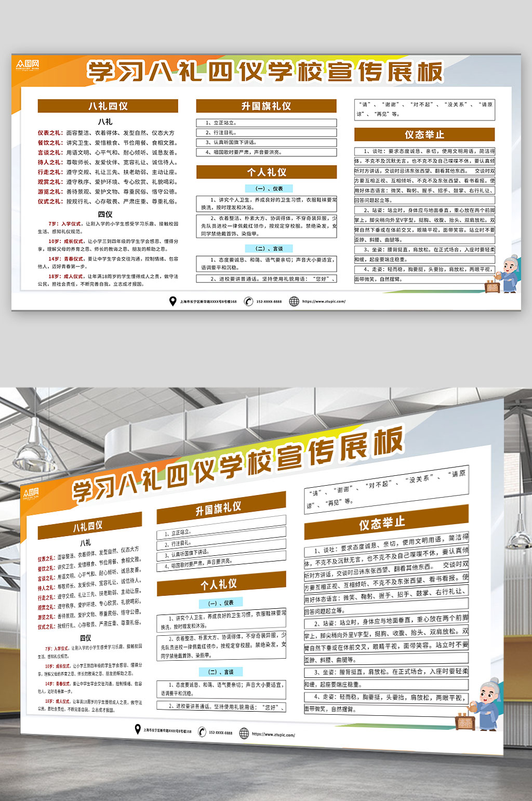532x801 pixels.
Task: Click the 14岁：青春仪式 paragraph on the upper poster
Action: point(108,262)
